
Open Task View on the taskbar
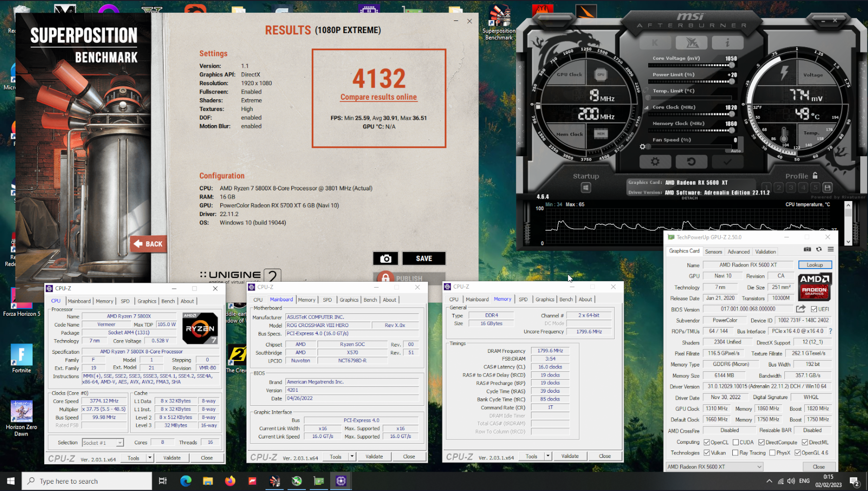pyautogui.click(x=163, y=481)
